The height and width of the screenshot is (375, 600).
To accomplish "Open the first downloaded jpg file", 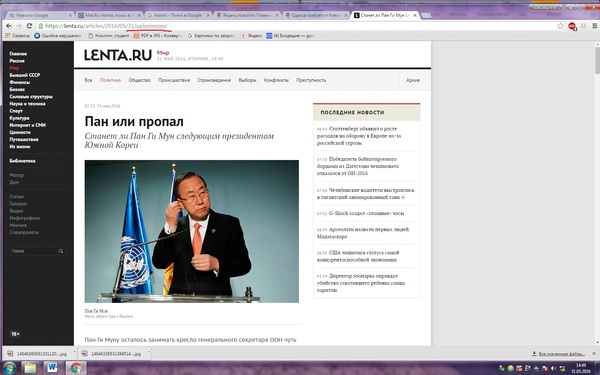I will [37, 354].
